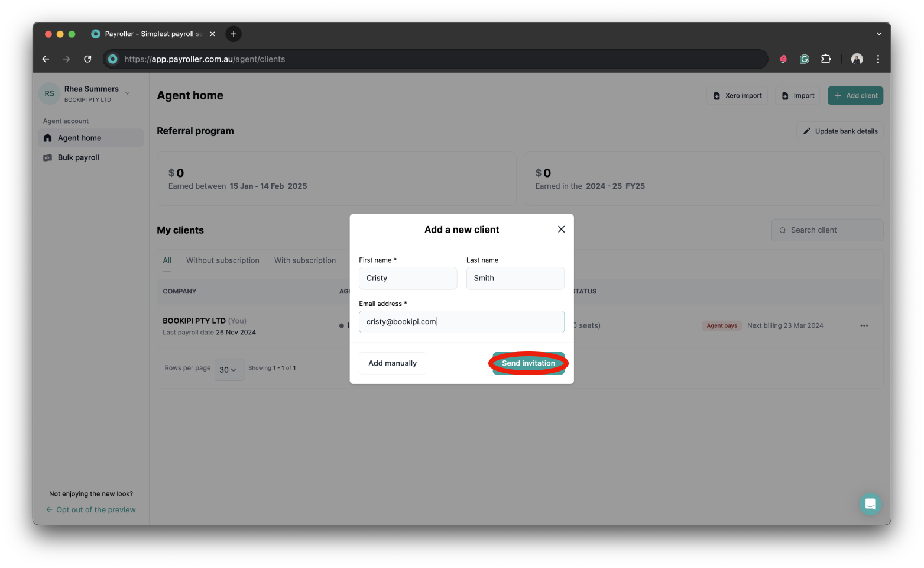Open the Rows per page dropdown
The width and height of the screenshot is (924, 568).
point(229,369)
